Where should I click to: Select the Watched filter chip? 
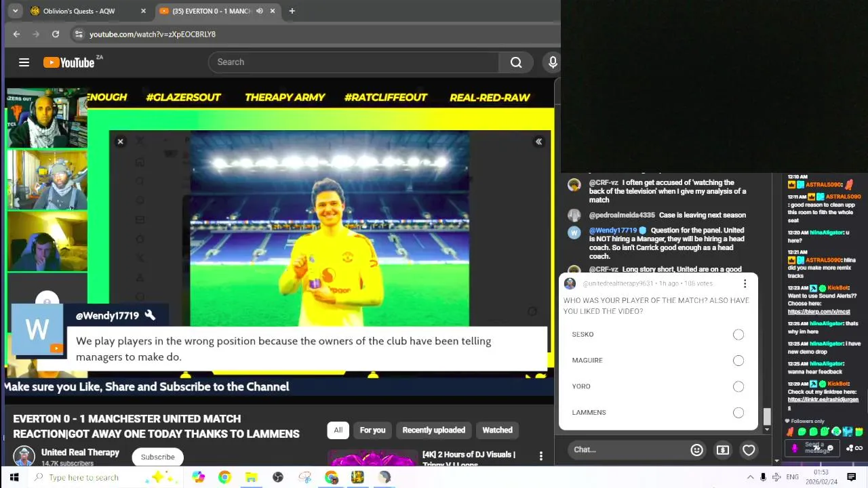click(497, 430)
